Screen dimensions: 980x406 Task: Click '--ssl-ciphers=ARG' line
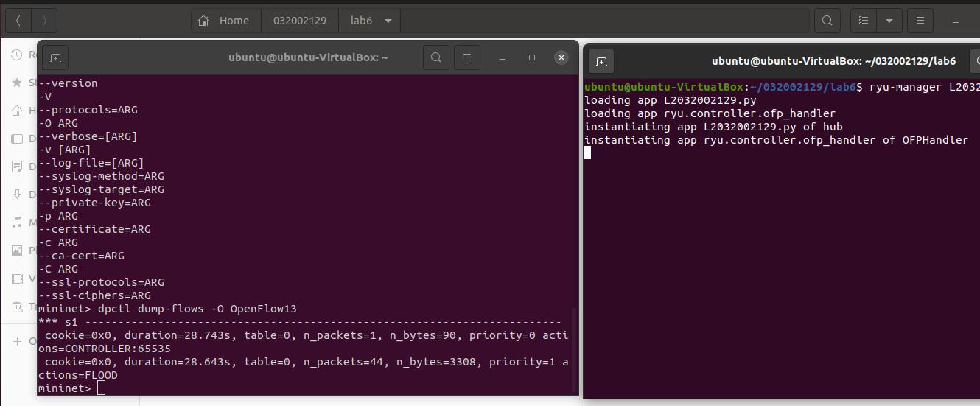tap(94, 295)
